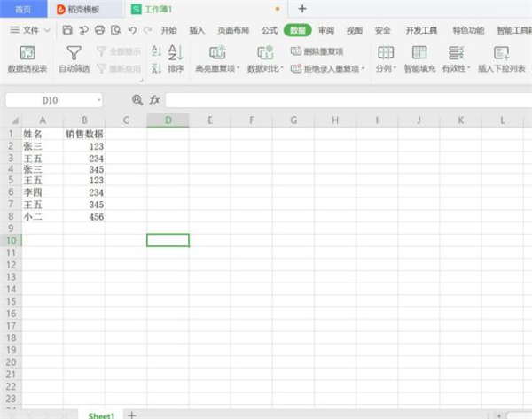
Task: Click the new tab plus button
Action: (x=301, y=9)
